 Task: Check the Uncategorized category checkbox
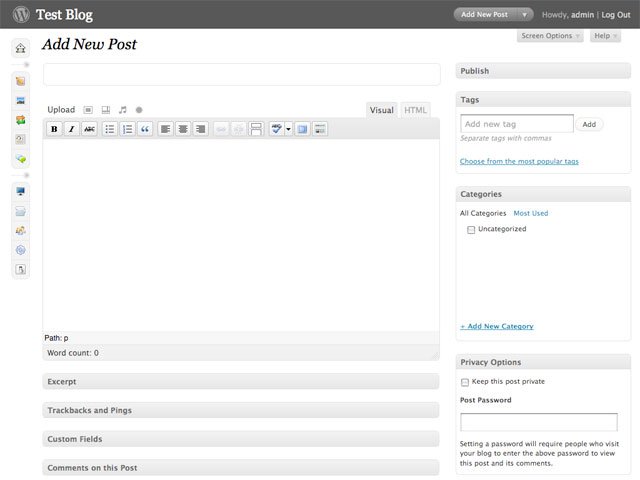coord(471,230)
